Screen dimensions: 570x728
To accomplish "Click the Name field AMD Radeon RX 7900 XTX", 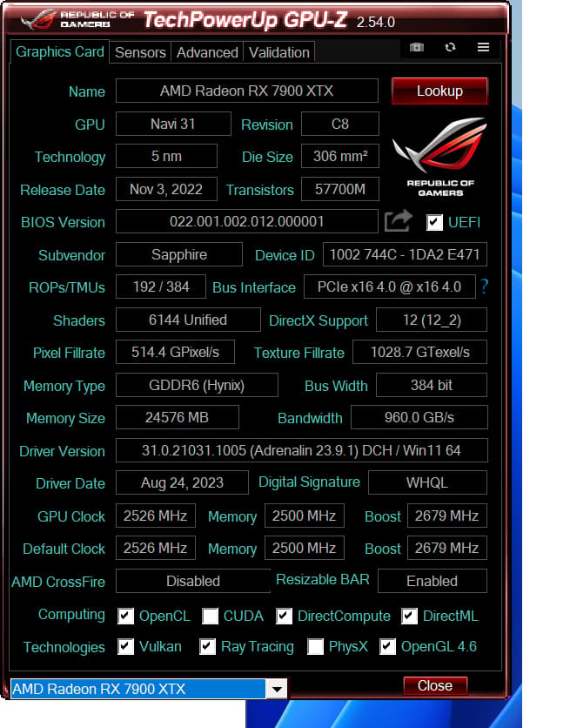I will tap(247, 91).
